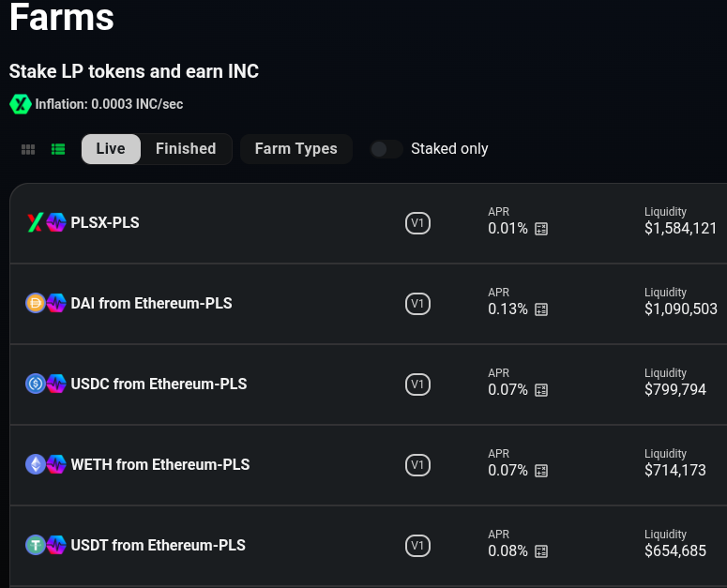Click the WETH Ethereum token icon
Screen dimensions: 727x588
click(x=36, y=464)
